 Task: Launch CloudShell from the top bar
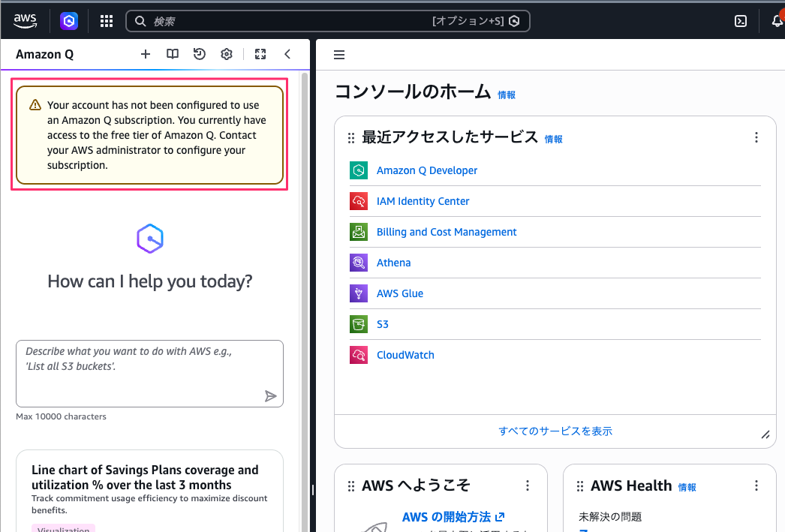(741, 21)
